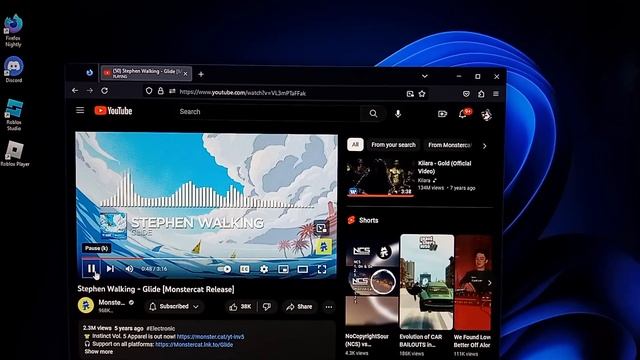Open the Roblox Studio desktop shortcut
The image size is (640, 360).
pyautogui.click(x=13, y=115)
